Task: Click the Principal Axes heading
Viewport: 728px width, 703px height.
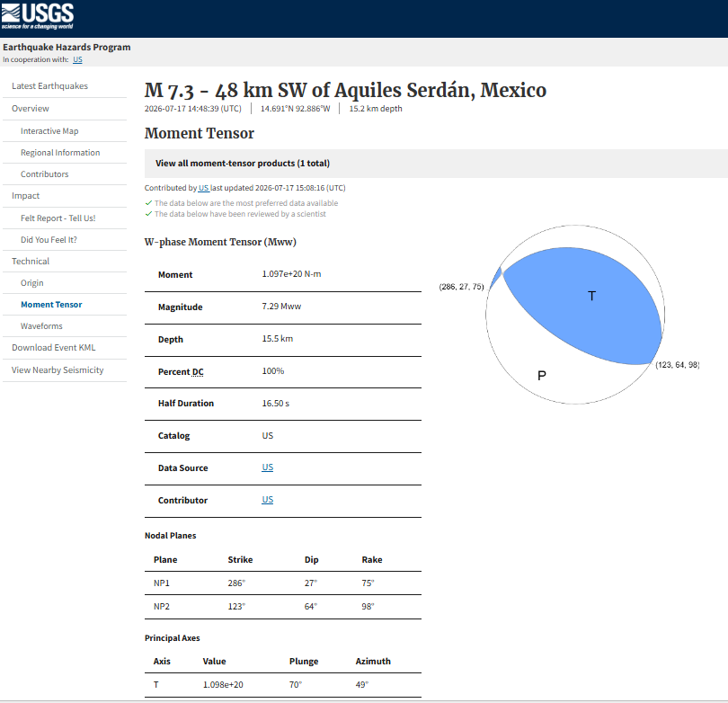Action: 173,638
